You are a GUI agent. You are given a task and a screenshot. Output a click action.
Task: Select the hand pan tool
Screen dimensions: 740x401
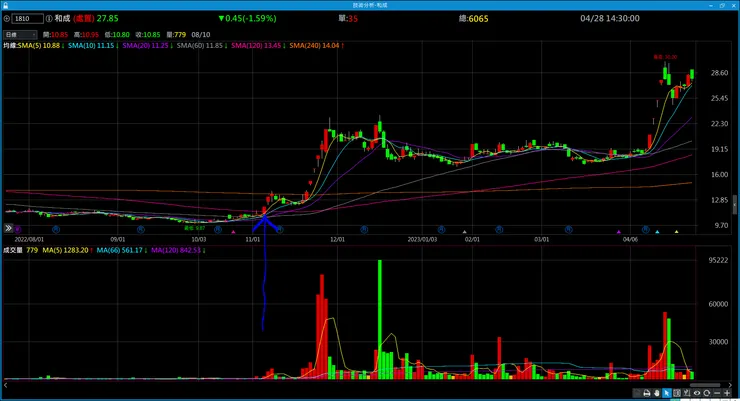pos(656,393)
